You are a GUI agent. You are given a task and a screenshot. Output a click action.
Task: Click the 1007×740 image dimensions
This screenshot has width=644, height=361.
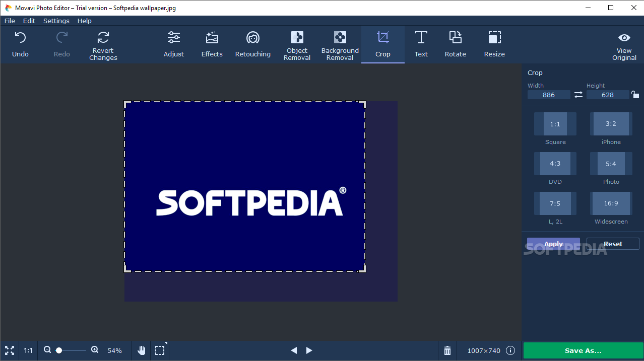[x=484, y=350]
